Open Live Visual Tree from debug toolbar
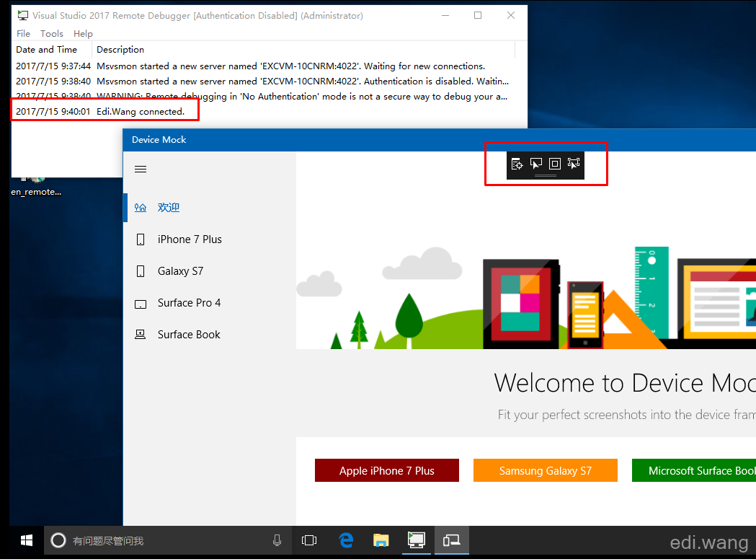The width and height of the screenshot is (756, 559). coord(517,164)
